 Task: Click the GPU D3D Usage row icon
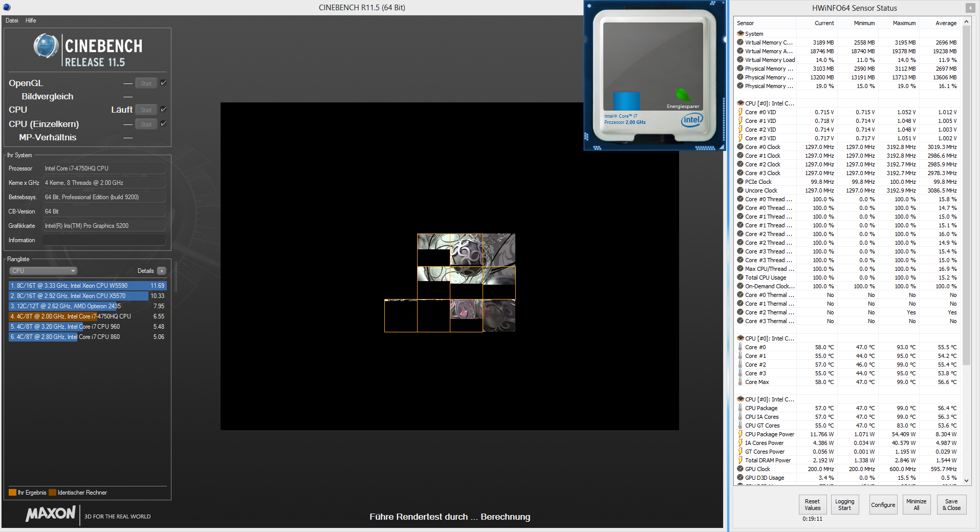740,478
